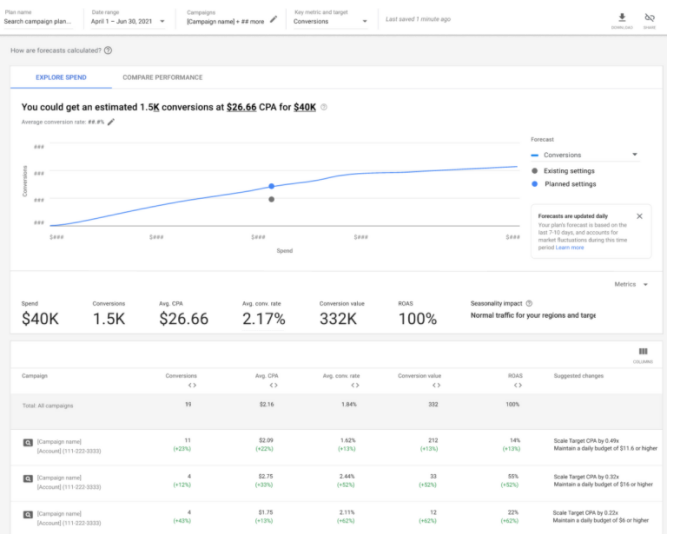Click the Last saved 1 minute ago text

tap(418, 19)
